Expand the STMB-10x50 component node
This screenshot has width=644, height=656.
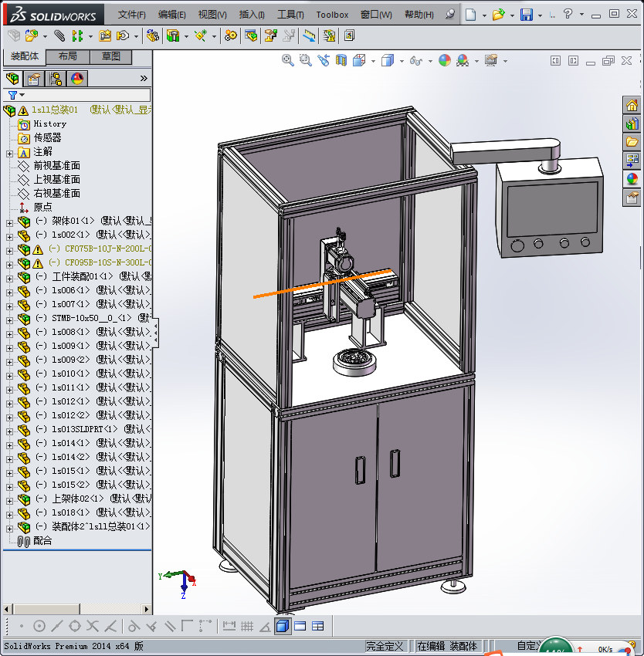(9, 320)
